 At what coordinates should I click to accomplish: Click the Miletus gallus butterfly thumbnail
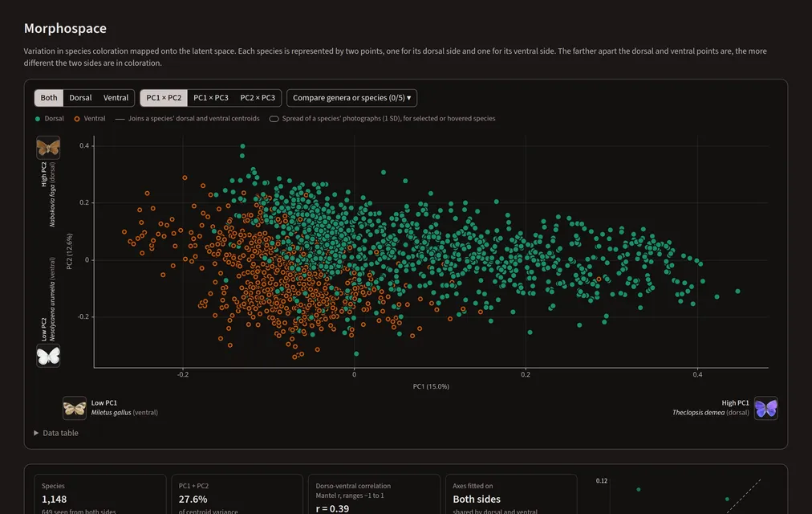pos(75,408)
